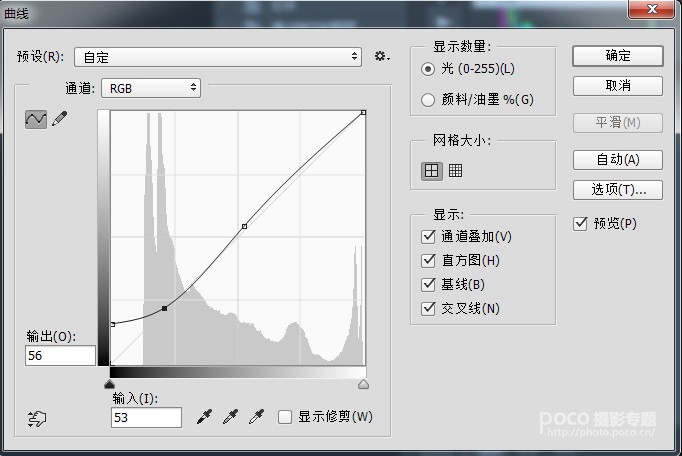The width and height of the screenshot is (682, 456).
Task: Select the selected dark curve point
Action: [x=164, y=308]
